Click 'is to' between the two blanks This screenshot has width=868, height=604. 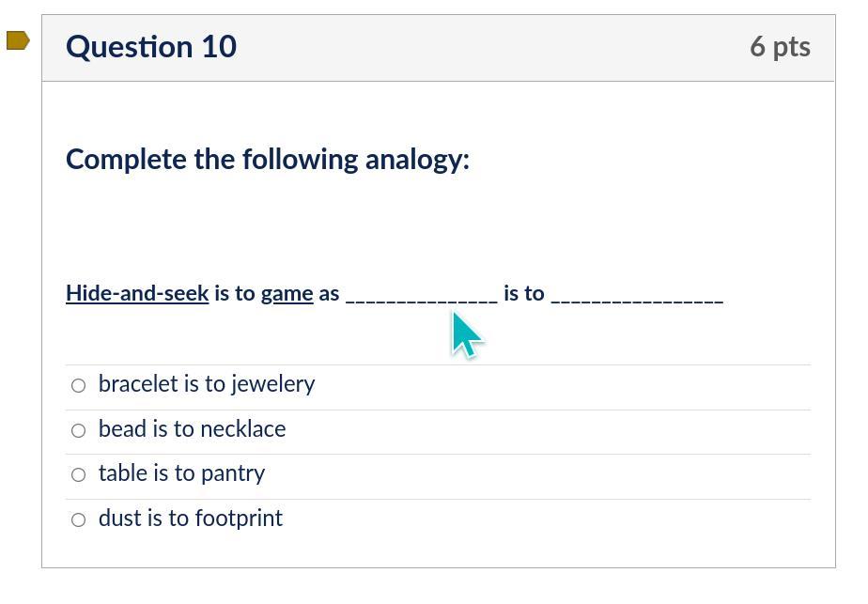(523, 293)
